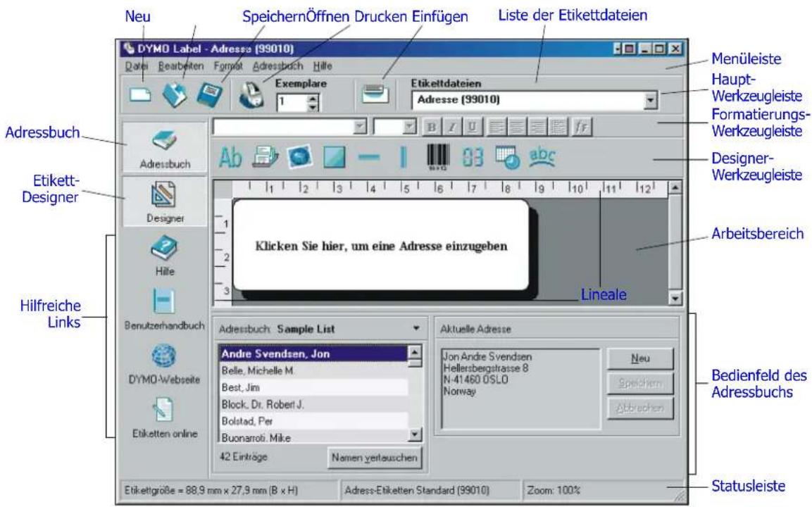Select the horizontal line tool
812x507 pixels.
(369, 157)
